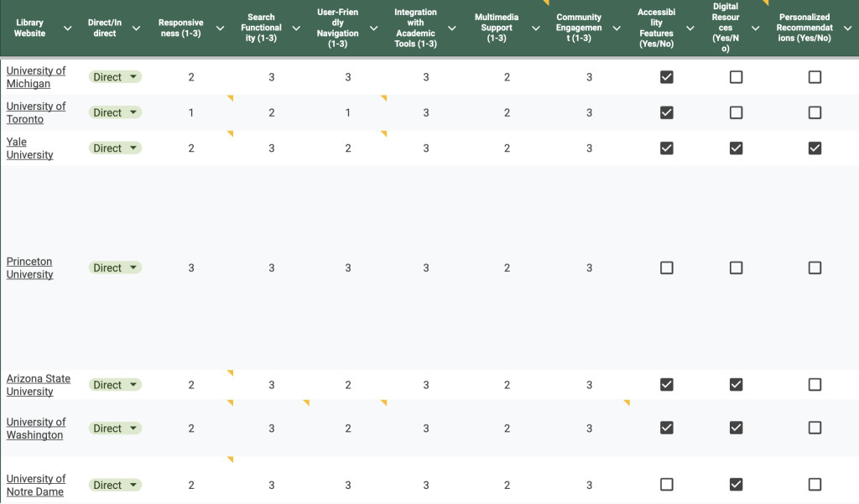Open the Direct/Indirect column filter chevron
Image resolution: width=859 pixels, height=504 pixels.
click(x=136, y=28)
